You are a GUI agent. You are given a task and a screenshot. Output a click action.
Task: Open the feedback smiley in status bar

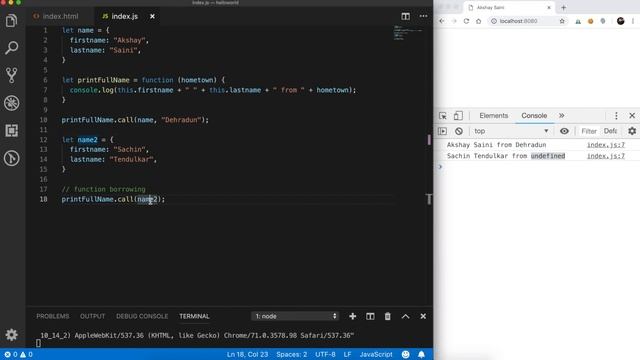[405, 354]
